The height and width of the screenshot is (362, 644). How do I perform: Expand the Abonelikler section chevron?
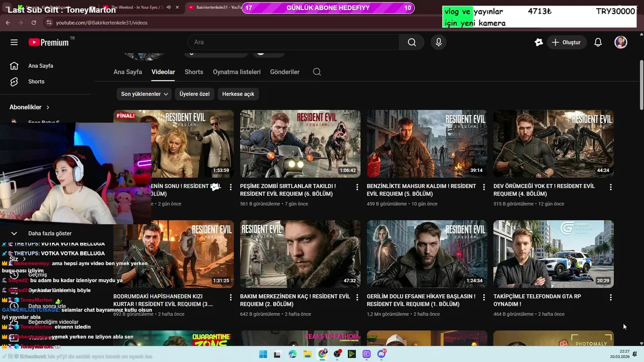[x=48, y=107]
